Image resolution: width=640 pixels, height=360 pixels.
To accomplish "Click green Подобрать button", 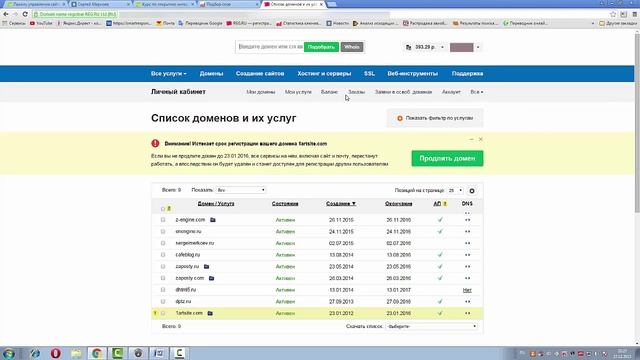I will 321,47.
